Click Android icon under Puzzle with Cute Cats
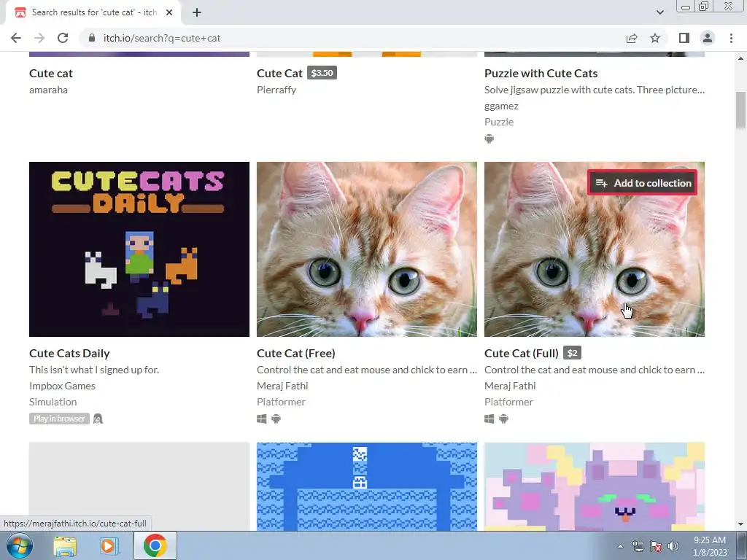 point(489,139)
